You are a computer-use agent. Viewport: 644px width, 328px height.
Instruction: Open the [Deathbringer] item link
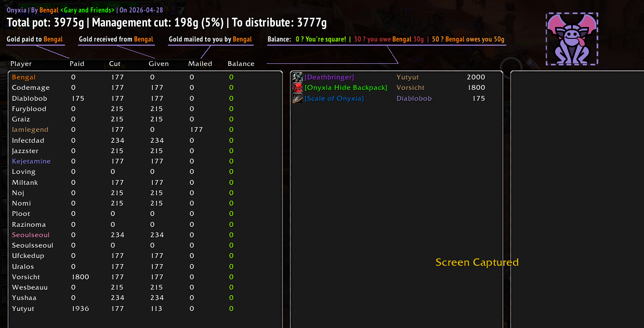pos(329,77)
